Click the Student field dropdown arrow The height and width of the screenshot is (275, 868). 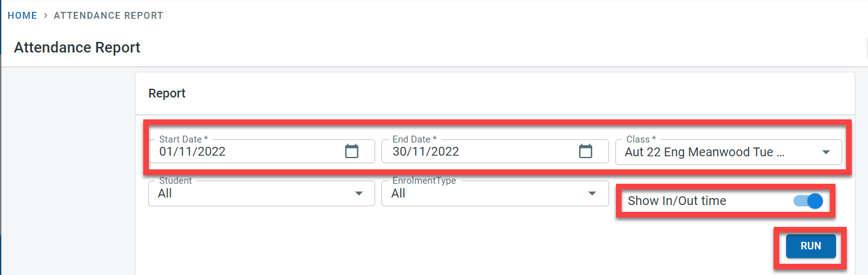pyautogui.click(x=359, y=194)
